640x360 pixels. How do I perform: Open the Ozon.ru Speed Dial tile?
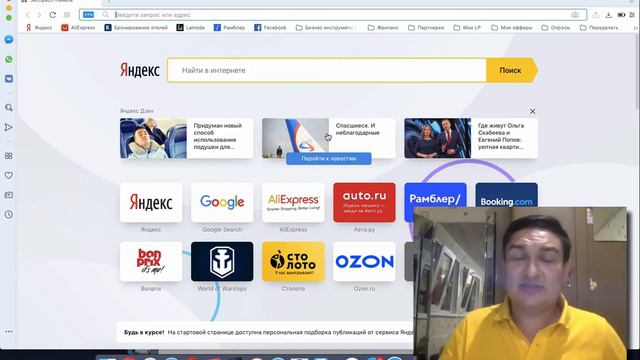pos(364,262)
